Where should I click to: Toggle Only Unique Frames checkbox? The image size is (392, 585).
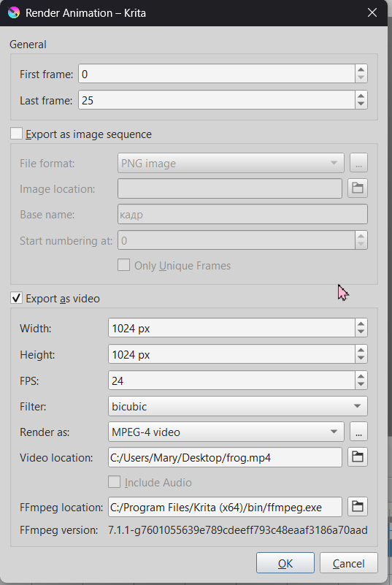tap(124, 265)
